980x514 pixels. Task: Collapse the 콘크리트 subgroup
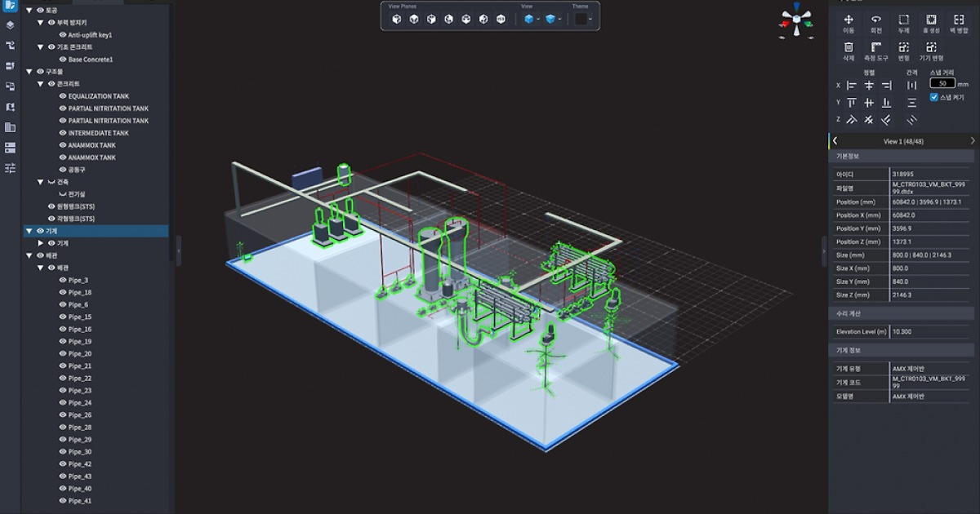pos(40,84)
